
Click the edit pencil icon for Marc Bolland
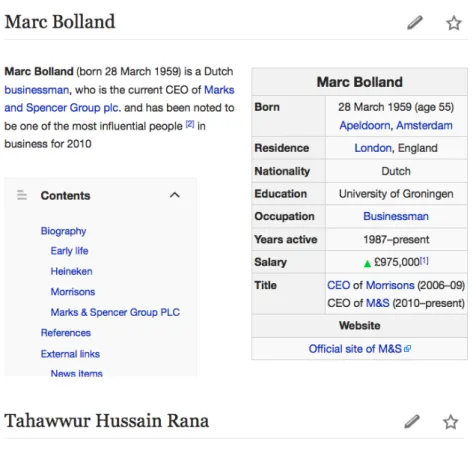click(x=415, y=23)
